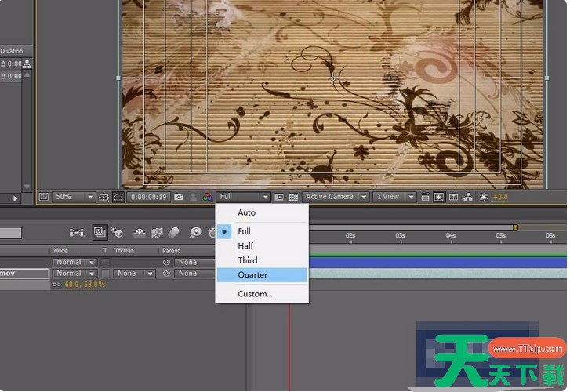This screenshot has height=392, width=570.
Task: Toggle mask and shape path visibility
Action: (x=118, y=198)
